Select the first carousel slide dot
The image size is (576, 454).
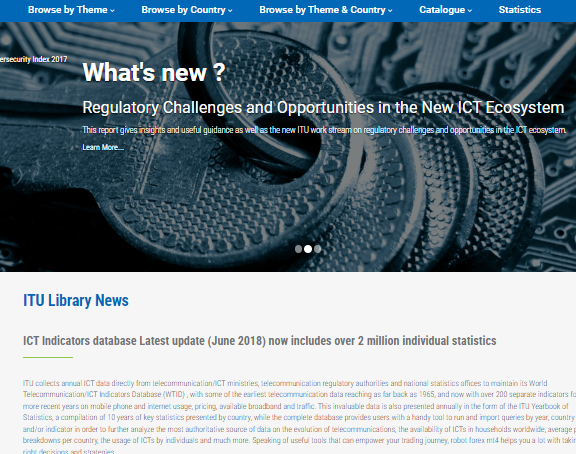point(298,249)
